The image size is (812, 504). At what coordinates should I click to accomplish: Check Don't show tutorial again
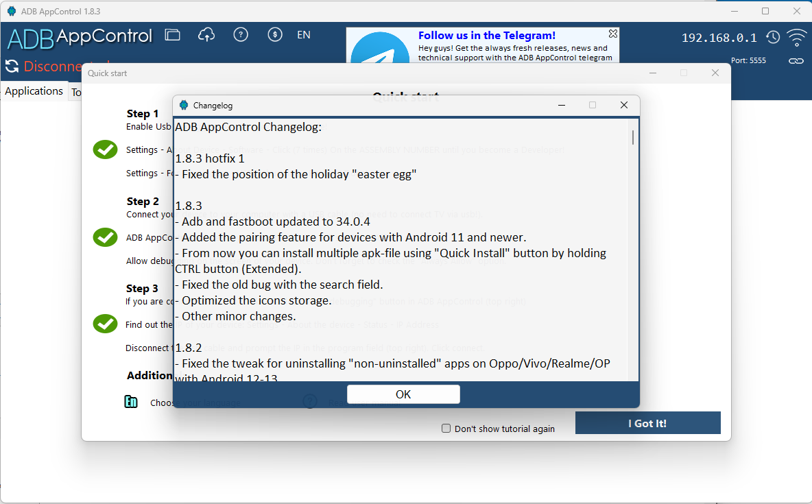click(x=446, y=429)
